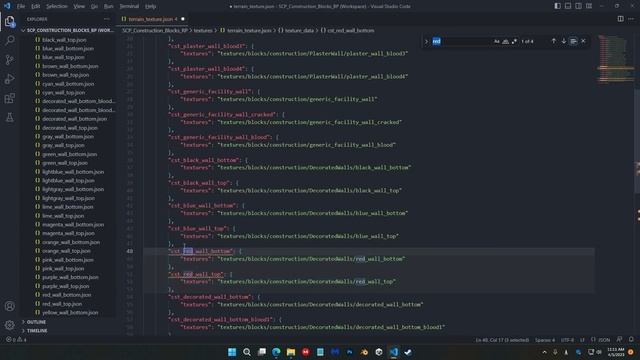Select the terrain_texture.json editor tab

(153, 19)
